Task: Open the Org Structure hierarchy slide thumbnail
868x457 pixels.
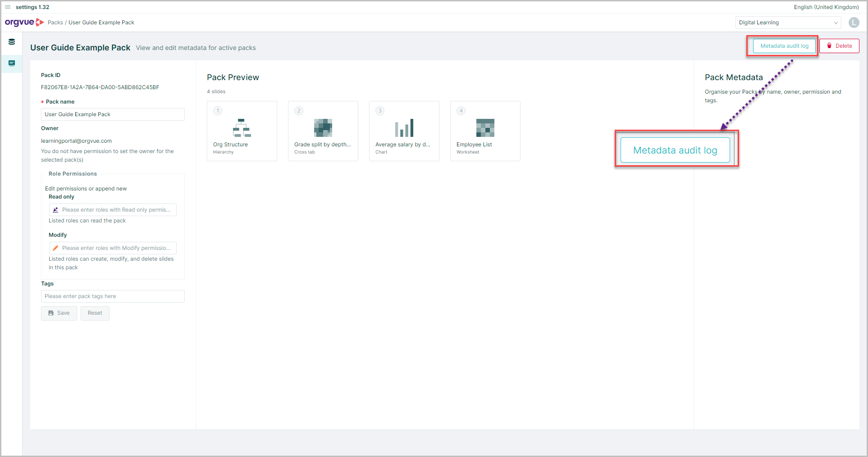Action: click(x=242, y=131)
